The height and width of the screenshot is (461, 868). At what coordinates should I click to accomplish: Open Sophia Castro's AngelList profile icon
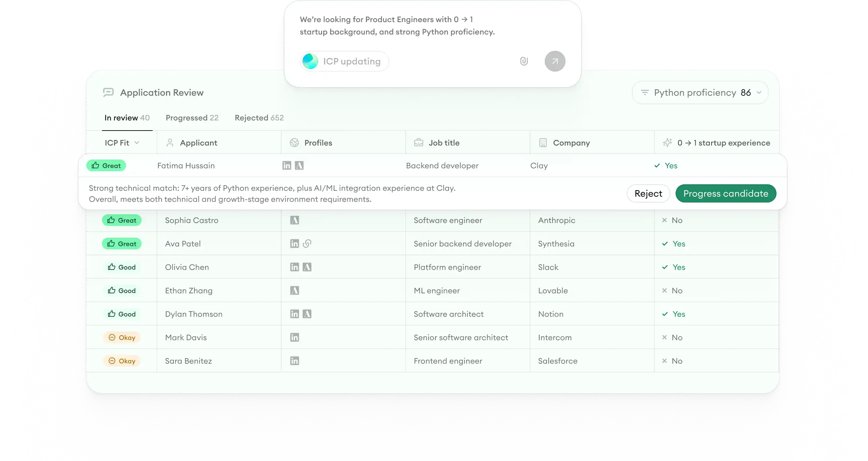[295, 220]
